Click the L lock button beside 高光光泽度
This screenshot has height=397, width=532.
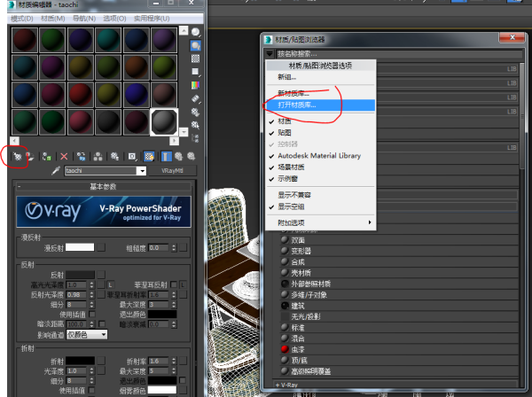point(110,284)
